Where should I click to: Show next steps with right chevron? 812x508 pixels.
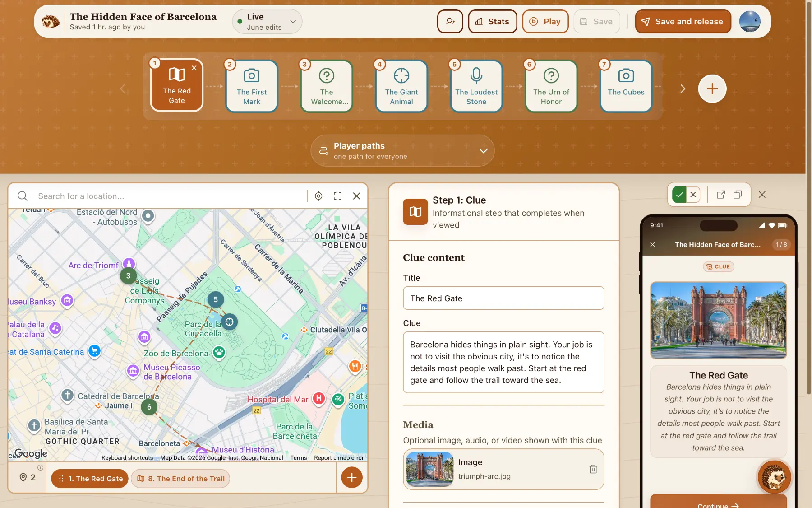pyautogui.click(x=683, y=89)
